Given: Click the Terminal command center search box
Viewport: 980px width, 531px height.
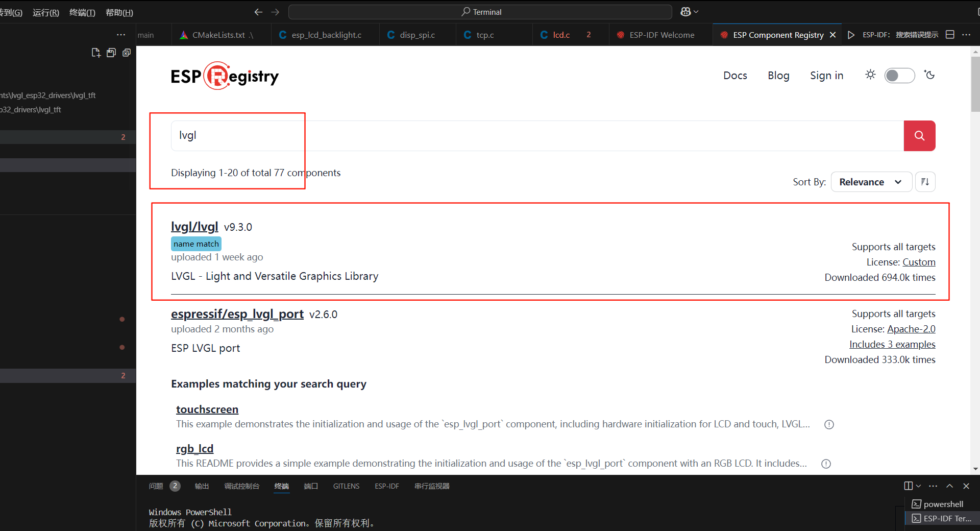Looking at the screenshot, I should pos(480,12).
